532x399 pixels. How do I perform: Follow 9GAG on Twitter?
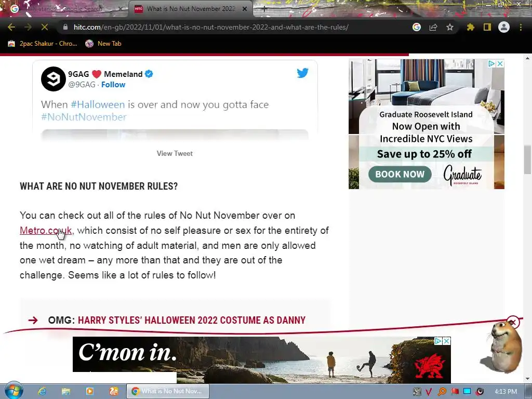click(x=113, y=85)
